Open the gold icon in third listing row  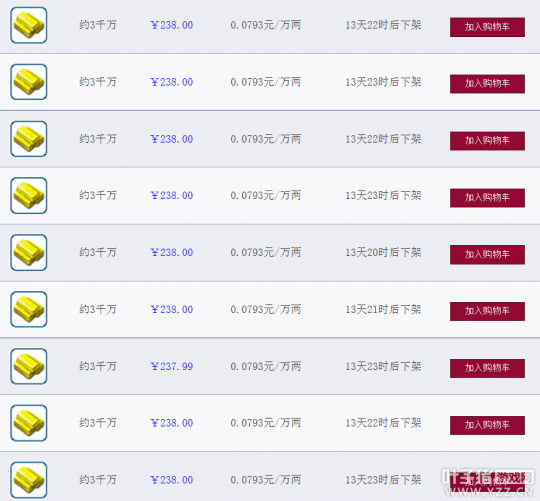pyautogui.click(x=29, y=139)
